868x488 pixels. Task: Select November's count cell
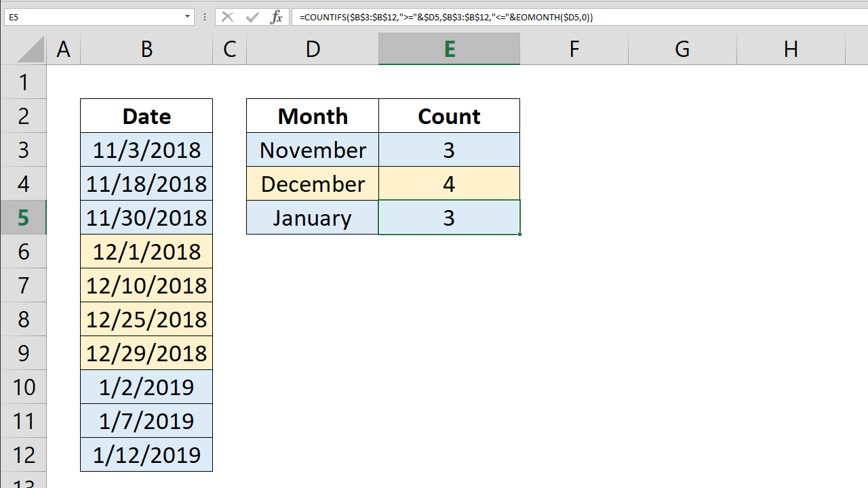tap(449, 150)
